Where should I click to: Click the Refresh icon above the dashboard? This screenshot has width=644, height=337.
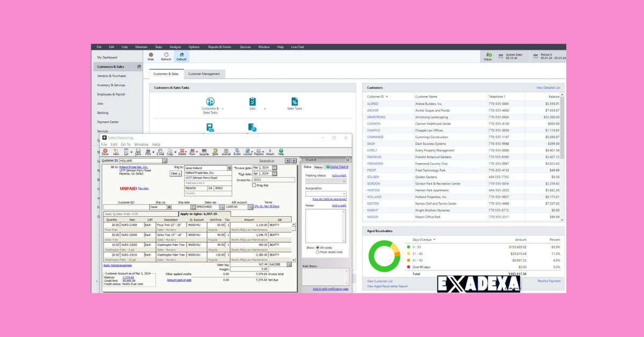pyautogui.click(x=166, y=56)
